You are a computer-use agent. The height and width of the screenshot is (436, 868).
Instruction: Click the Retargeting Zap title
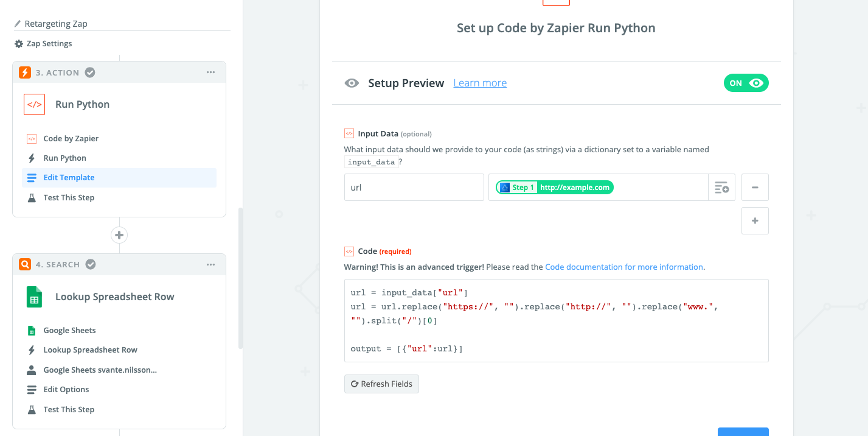coord(56,24)
